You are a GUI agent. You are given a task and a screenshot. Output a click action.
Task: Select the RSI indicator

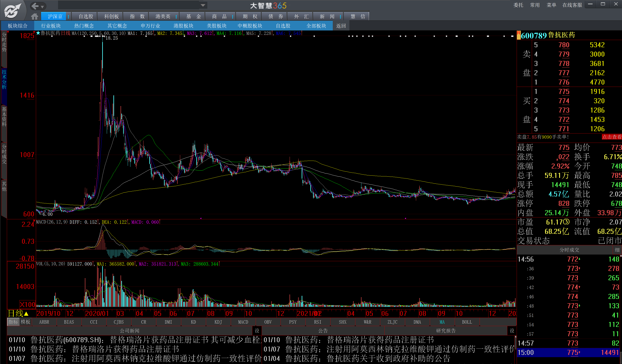click(x=318, y=322)
